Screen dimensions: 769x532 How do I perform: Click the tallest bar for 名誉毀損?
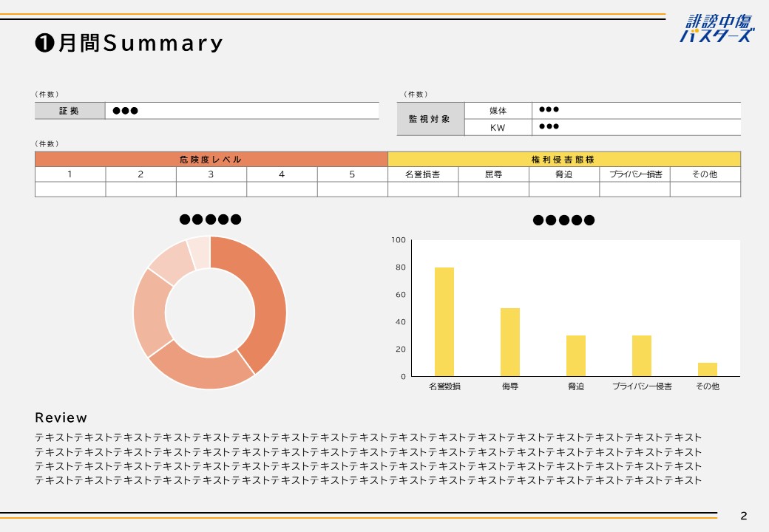pyautogui.click(x=444, y=321)
